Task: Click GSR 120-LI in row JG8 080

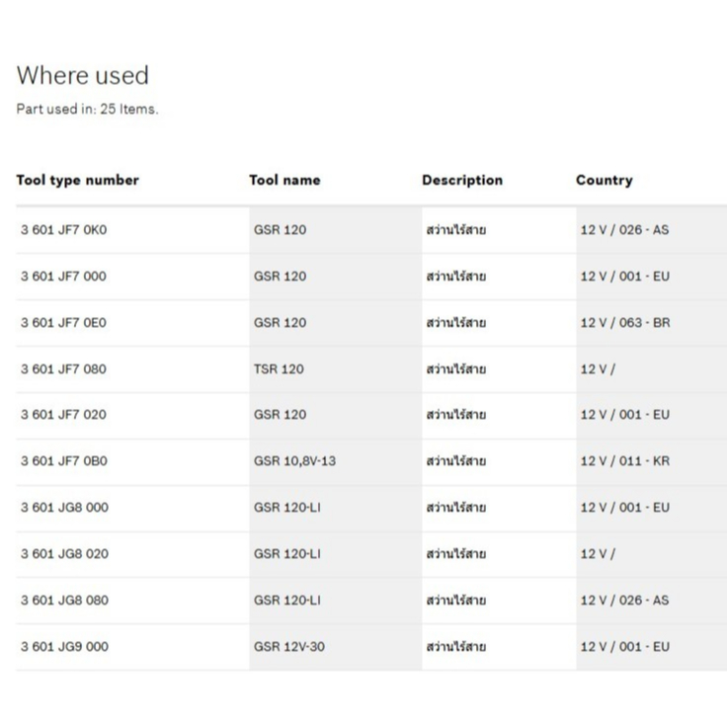Action: (x=286, y=601)
